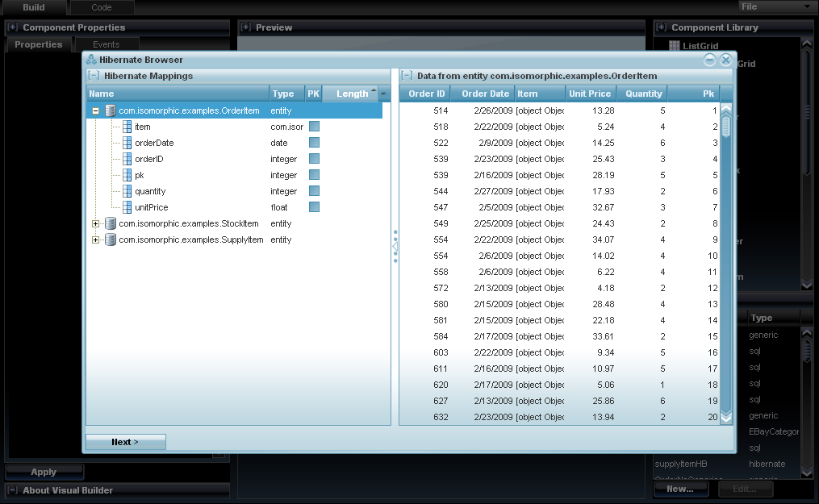Collapse the OrderItem entity tree node
This screenshot has width=819, height=504.
[x=95, y=110]
